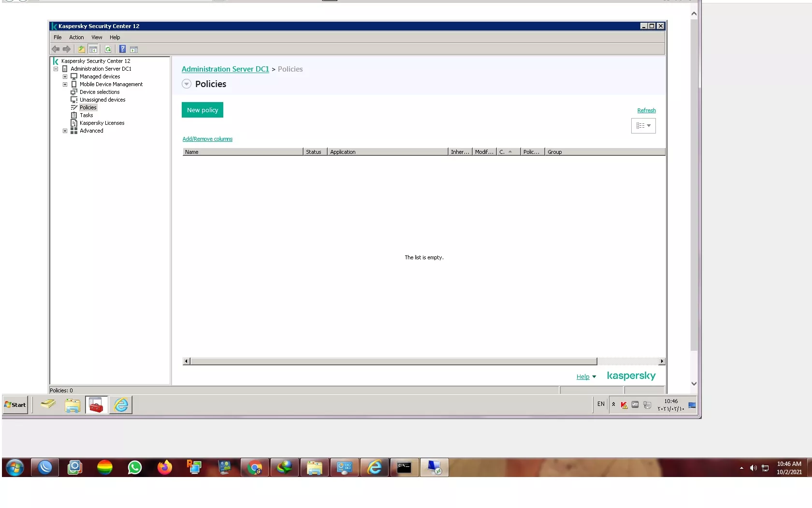Select the Policies tree node
The image size is (812, 508).
point(88,107)
